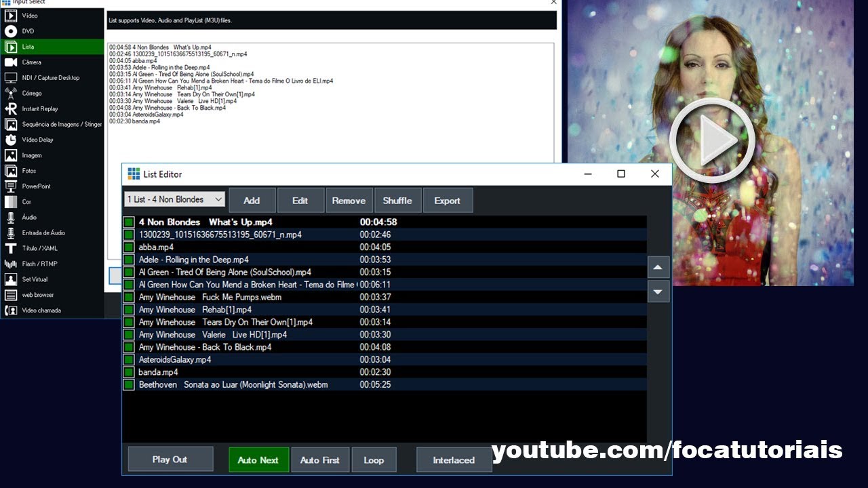Choose Sequência de Imagens / Stinger icon
The height and width of the screenshot is (488, 868).
pyautogui.click(x=11, y=124)
